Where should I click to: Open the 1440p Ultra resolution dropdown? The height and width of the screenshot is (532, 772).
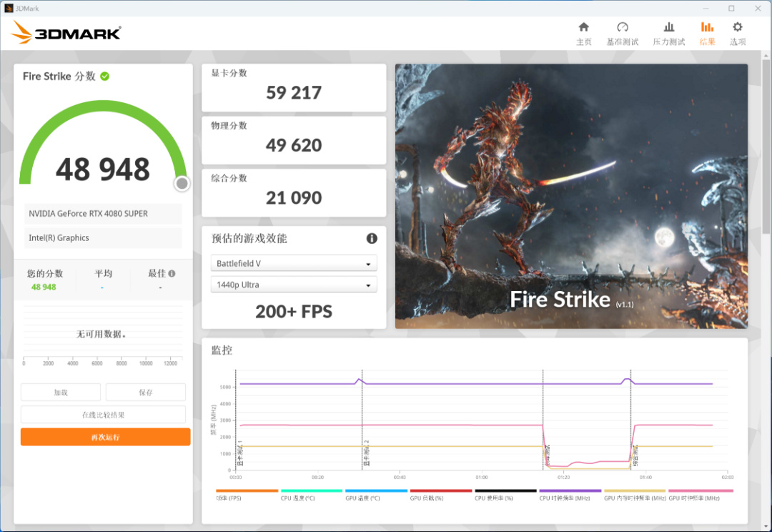294,285
